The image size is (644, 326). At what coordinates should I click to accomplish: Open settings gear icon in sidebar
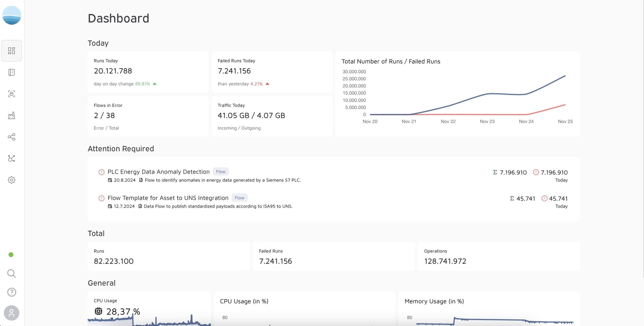pos(11,180)
